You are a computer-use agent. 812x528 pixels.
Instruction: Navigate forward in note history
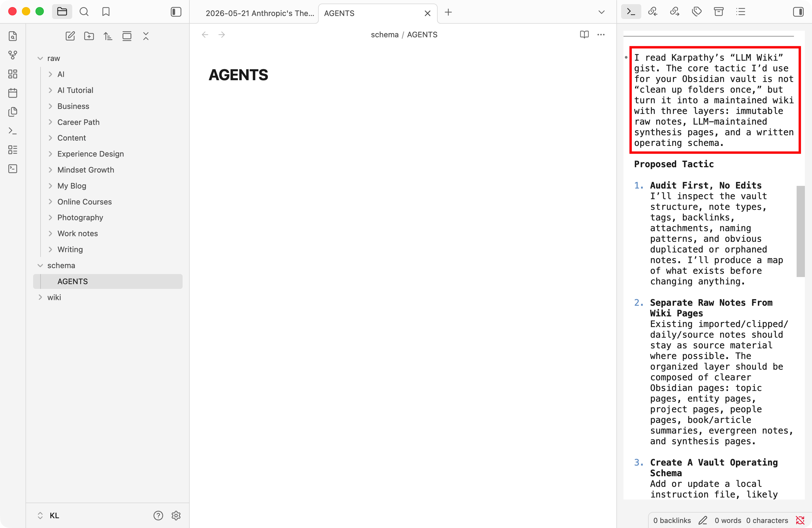pos(222,35)
